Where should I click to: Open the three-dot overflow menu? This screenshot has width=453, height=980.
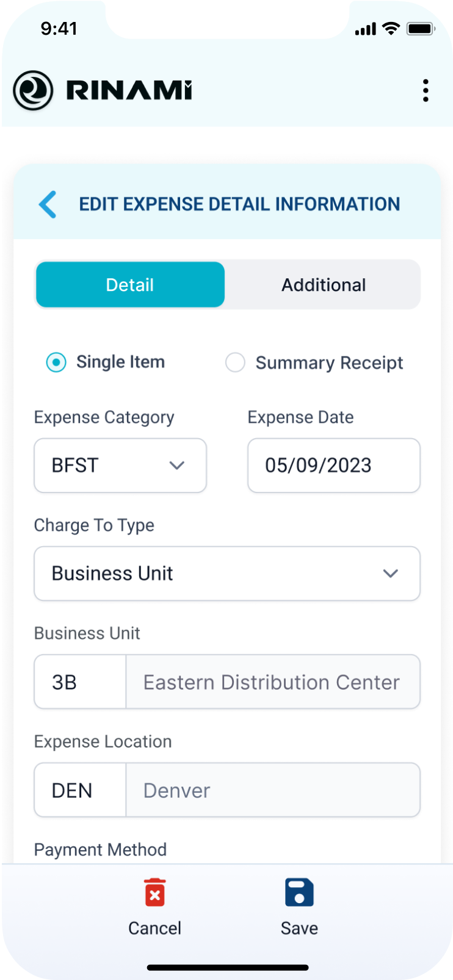[426, 90]
